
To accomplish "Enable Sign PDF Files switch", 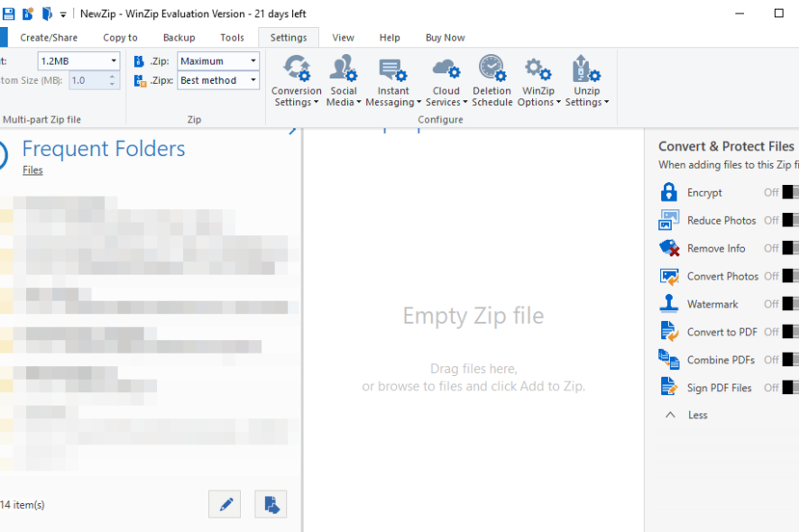I will pyautogui.click(x=790, y=388).
